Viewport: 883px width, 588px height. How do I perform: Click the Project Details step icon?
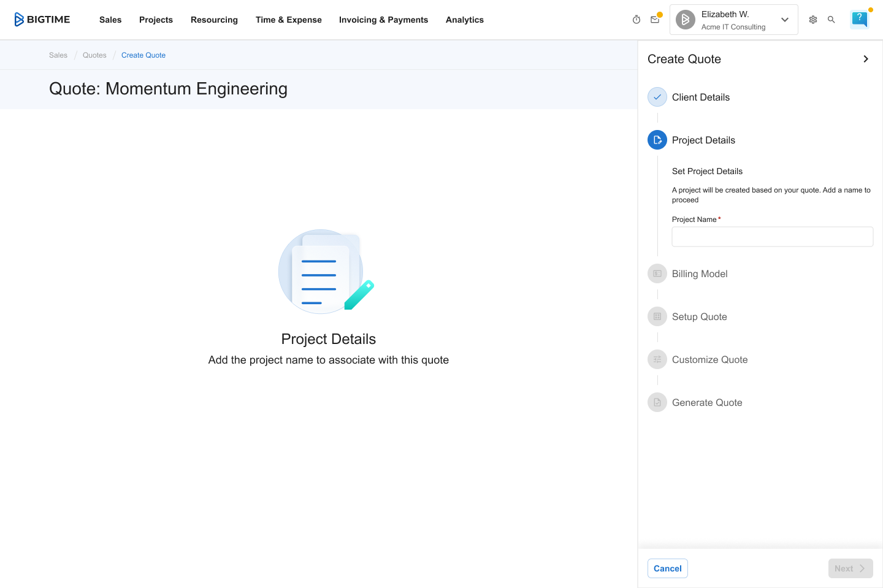tap(657, 140)
